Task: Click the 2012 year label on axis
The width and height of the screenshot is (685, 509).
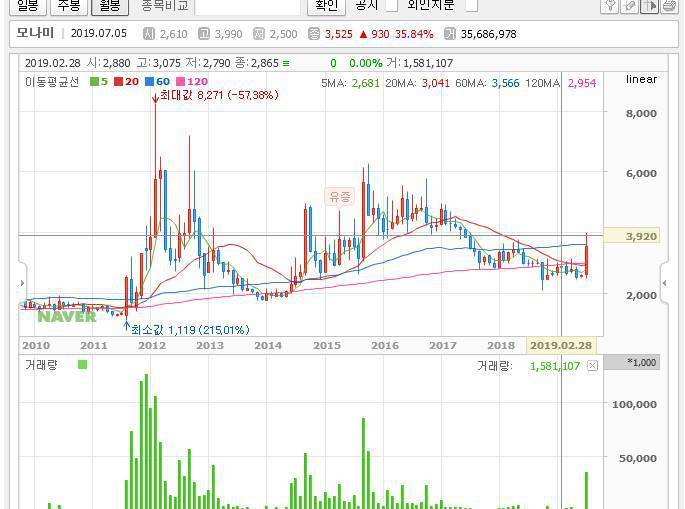Action: 152,346
